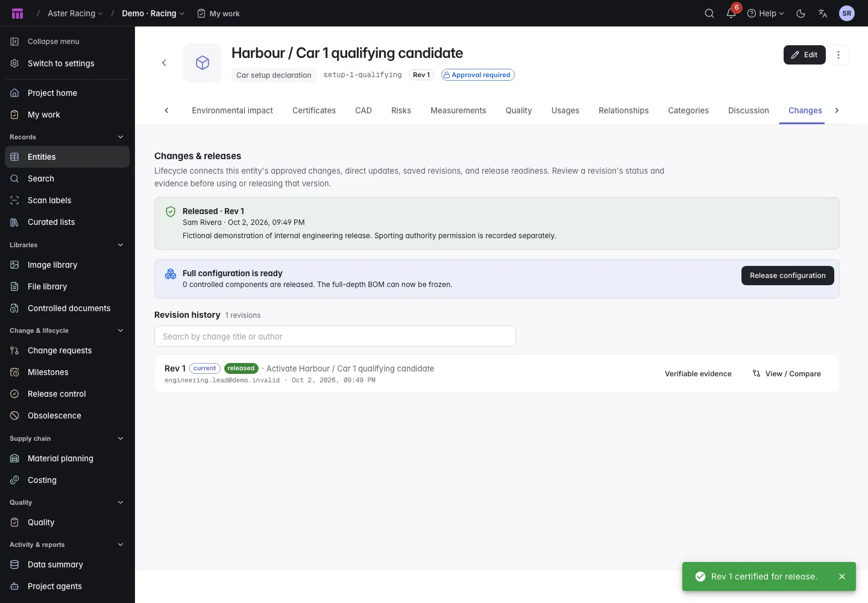The height and width of the screenshot is (603, 868).
Task: Click Release configuration button
Action: pyautogui.click(x=788, y=276)
